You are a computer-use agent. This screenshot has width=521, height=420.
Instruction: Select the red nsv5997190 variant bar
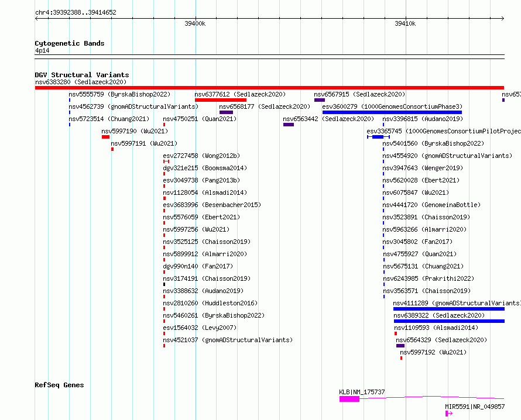click(x=105, y=137)
